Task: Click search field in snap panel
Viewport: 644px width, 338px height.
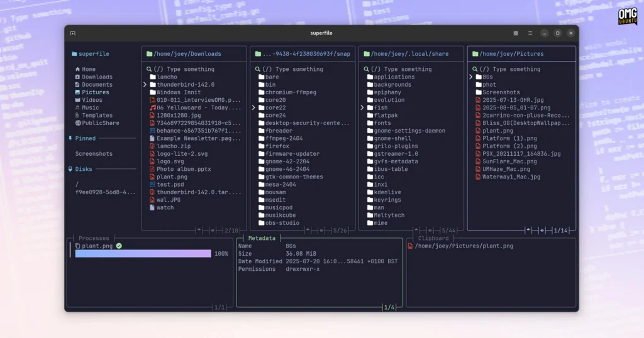Action: pyautogui.click(x=289, y=69)
